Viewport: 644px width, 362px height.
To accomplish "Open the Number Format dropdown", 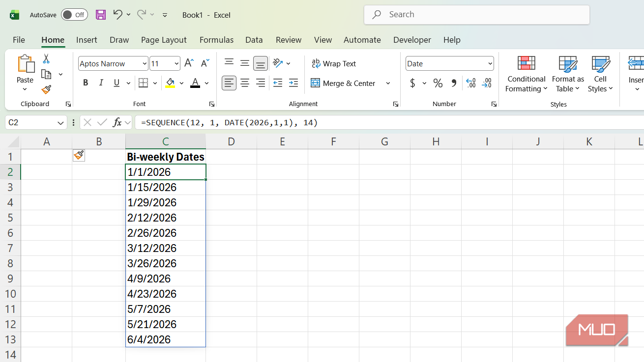I will point(490,63).
